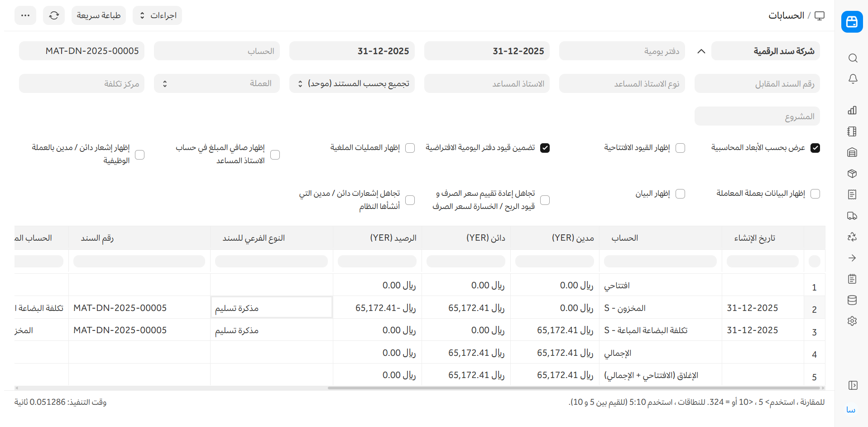Open the three-dots more options menu

tap(25, 15)
